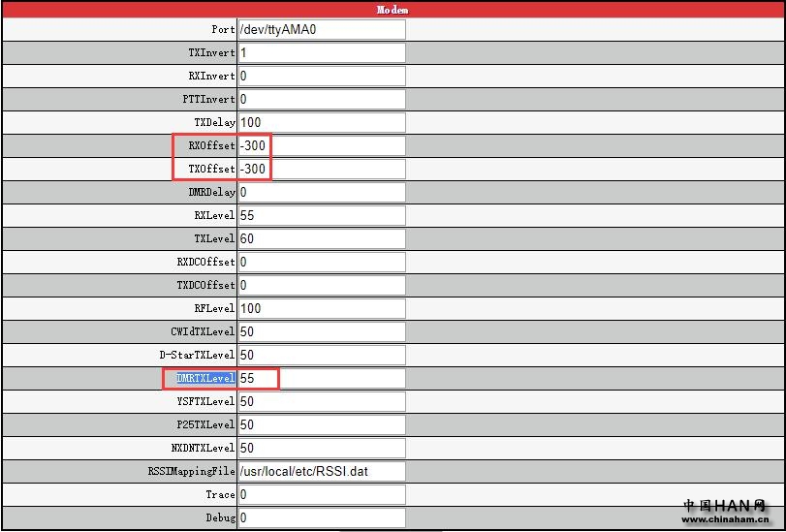Image resolution: width=786 pixels, height=532 pixels.
Task: Focus the RXDCOffset text field
Action: point(321,262)
